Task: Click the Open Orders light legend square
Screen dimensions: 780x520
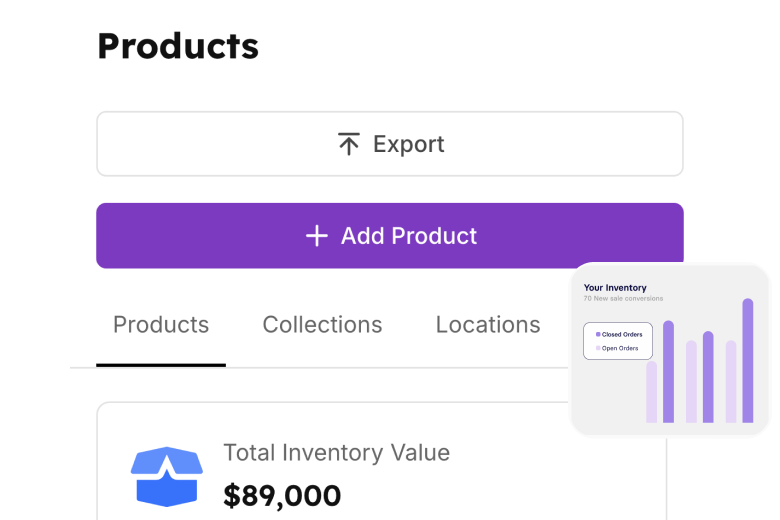Action: click(598, 348)
